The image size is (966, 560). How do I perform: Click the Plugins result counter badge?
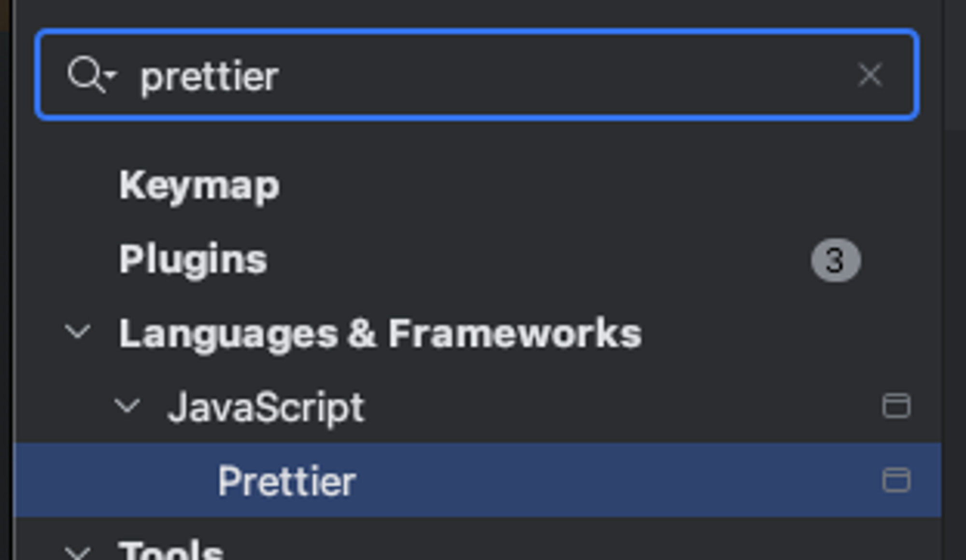[835, 260]
